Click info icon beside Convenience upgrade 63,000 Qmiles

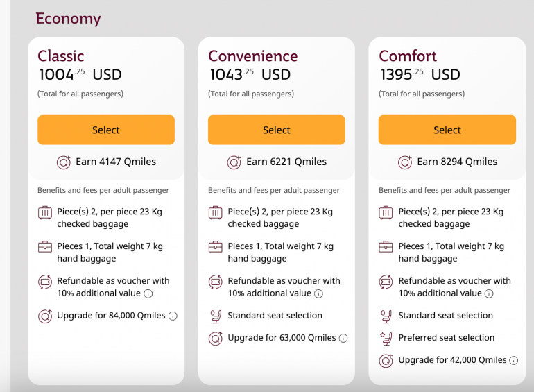pyautogui.click(x=343, y=338)
